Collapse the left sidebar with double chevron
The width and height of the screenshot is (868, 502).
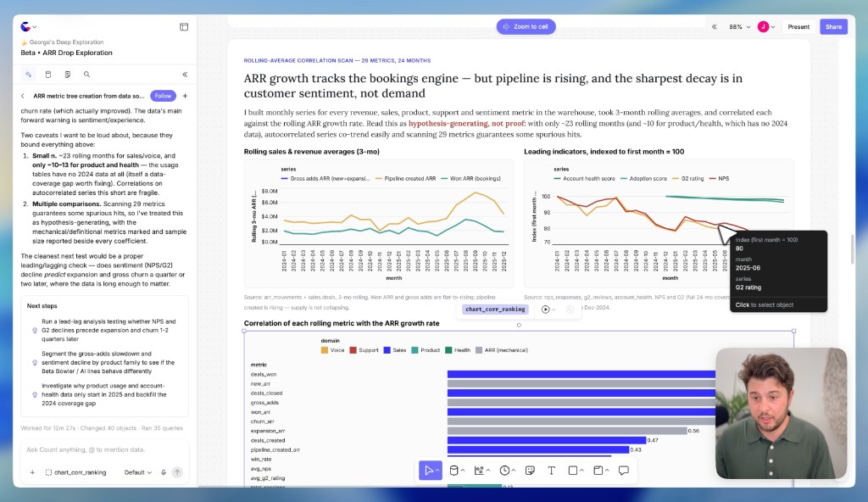pyautogui.click(x=185, y=75)
